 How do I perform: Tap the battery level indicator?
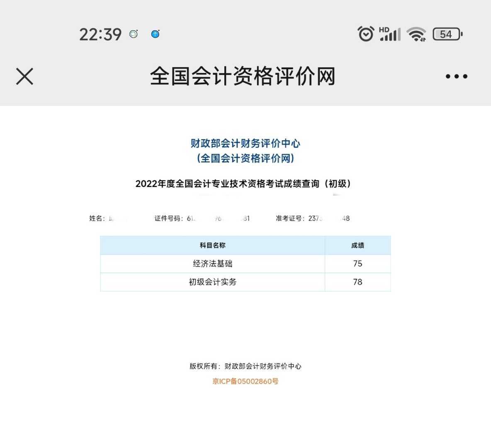[x=447, y=34]
